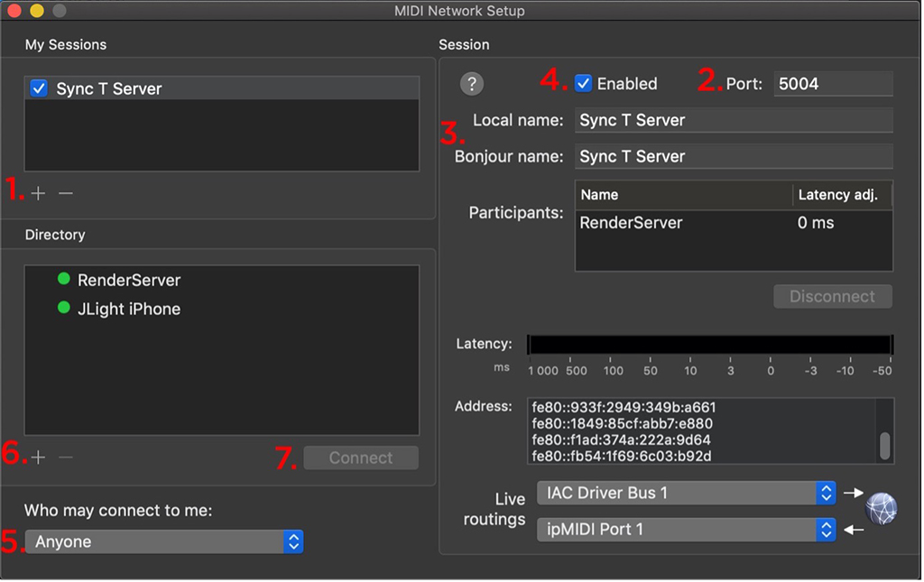
Task: Click the Address list scrollbar
Action: point(884,445)
